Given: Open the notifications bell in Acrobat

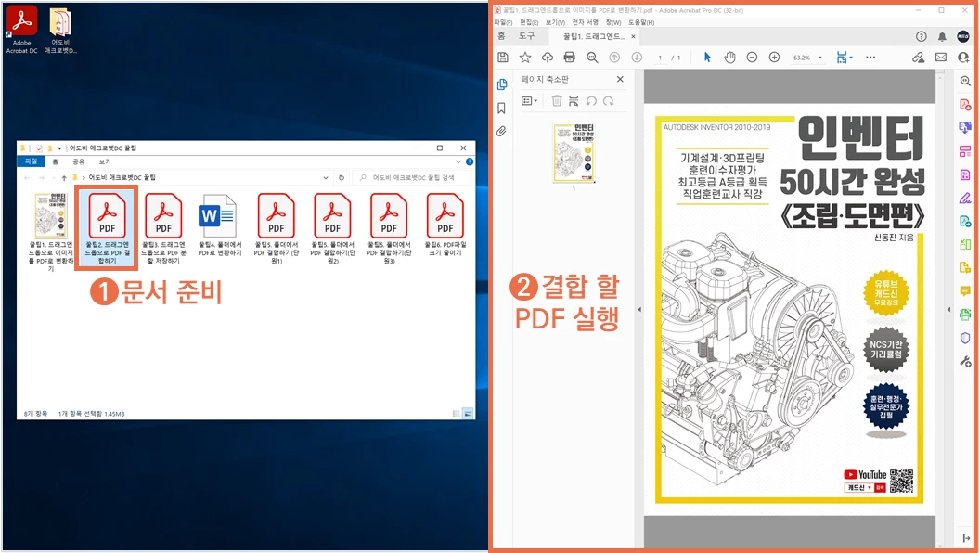Looking at the screenshot, I should 942,37.
